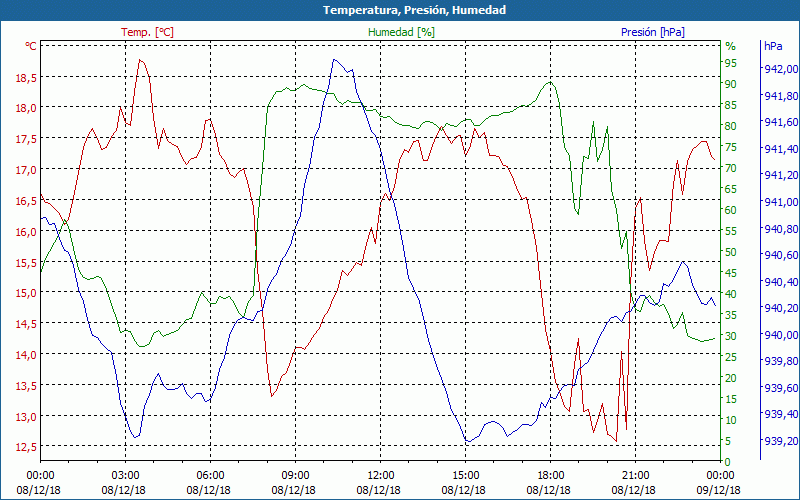The width and height of the screenshot is (800, 500).
Task: Click the "21:00" time axis label
Action: [x=636, y=476]
